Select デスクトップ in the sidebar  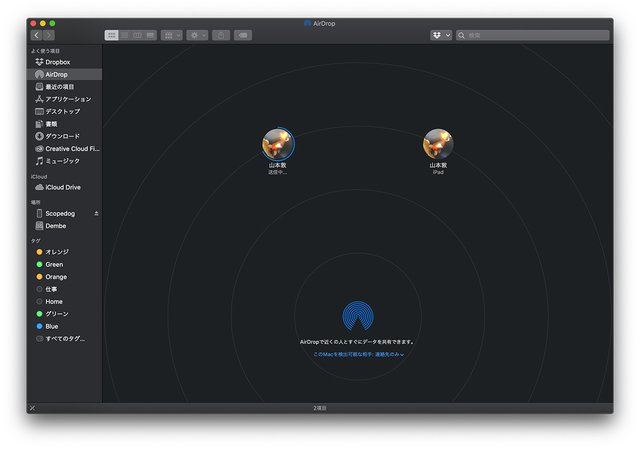62,111
